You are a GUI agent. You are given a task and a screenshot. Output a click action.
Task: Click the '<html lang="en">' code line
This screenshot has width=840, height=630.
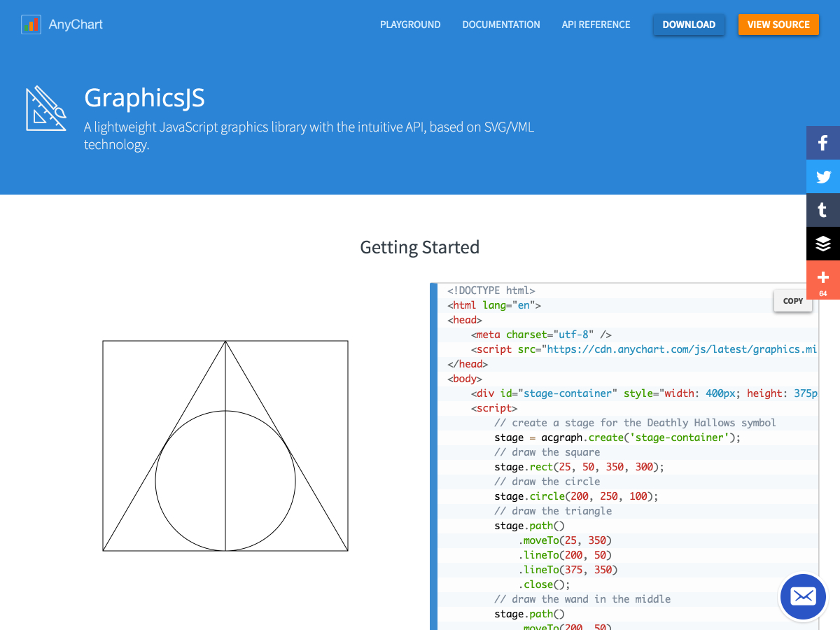(x=494, y=305)
